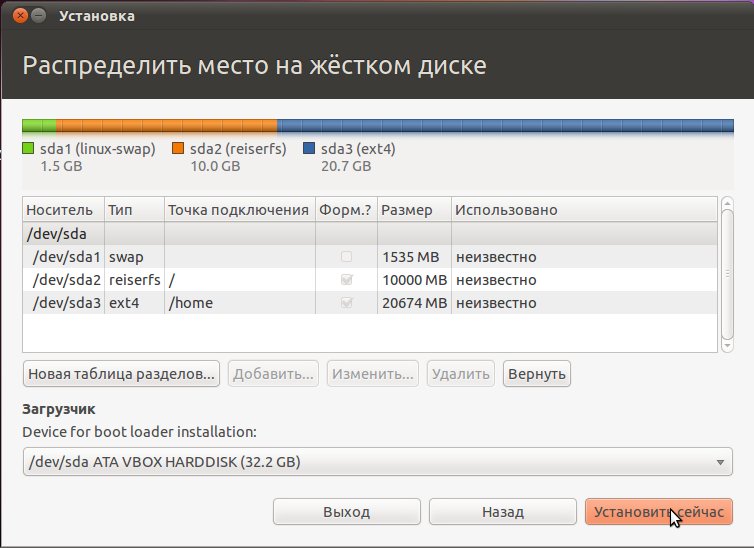754x548 pixels.
Task: Click the swap type cell
Action: tap(134, 257)
